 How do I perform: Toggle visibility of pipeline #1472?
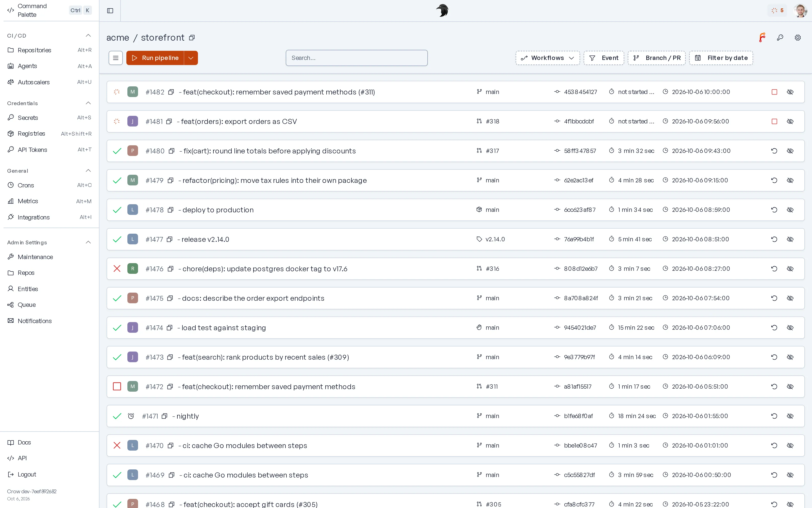(x=790, y=387)
